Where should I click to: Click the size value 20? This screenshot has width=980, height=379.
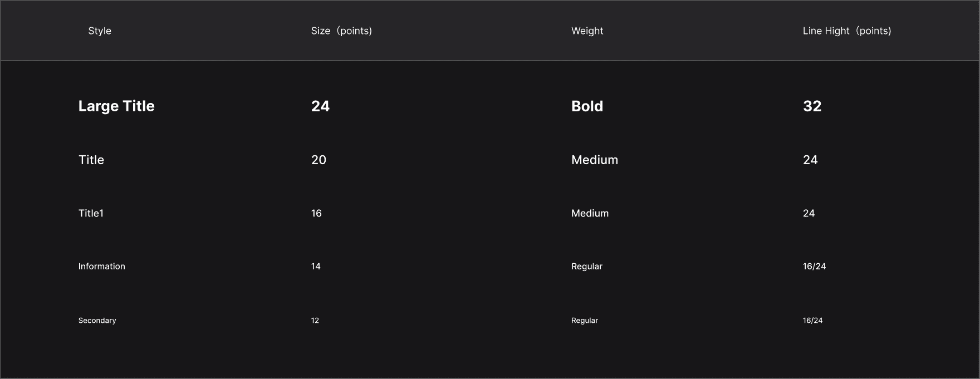318,160
